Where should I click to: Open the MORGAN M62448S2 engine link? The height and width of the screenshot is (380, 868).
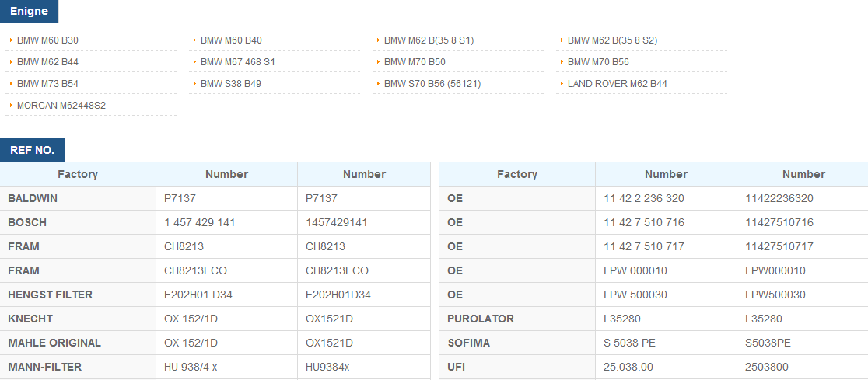(x=61, y=105)
